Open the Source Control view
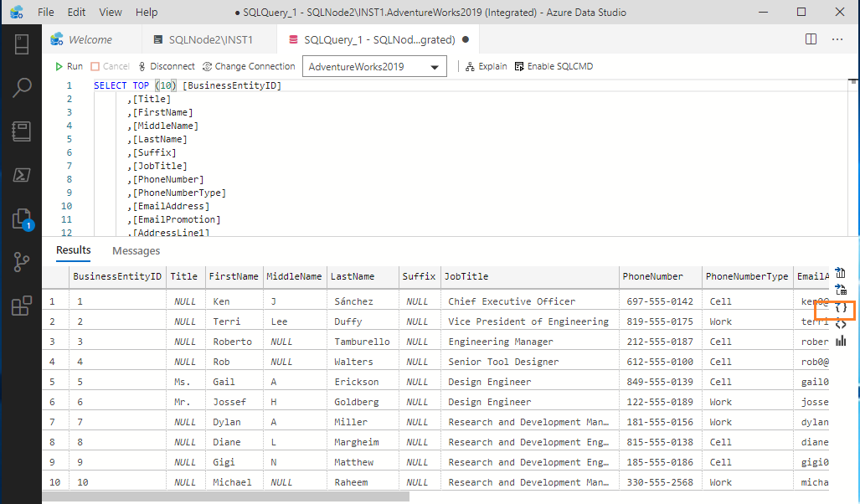The height and width of the screenshot is (504, 860). [x=22, y=263]
